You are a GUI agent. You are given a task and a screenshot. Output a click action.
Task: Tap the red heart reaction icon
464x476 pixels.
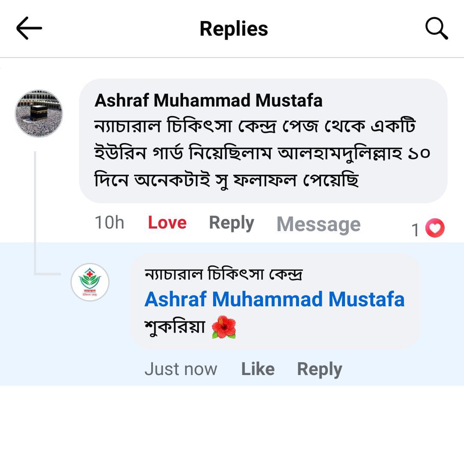pyautogui.click(x=435, y=228)
